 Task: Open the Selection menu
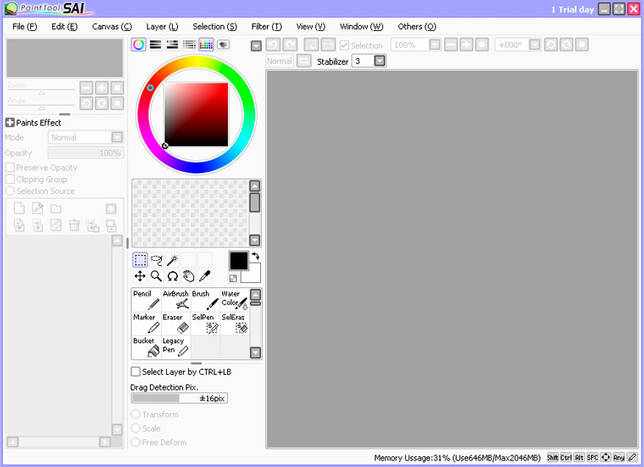215,27
